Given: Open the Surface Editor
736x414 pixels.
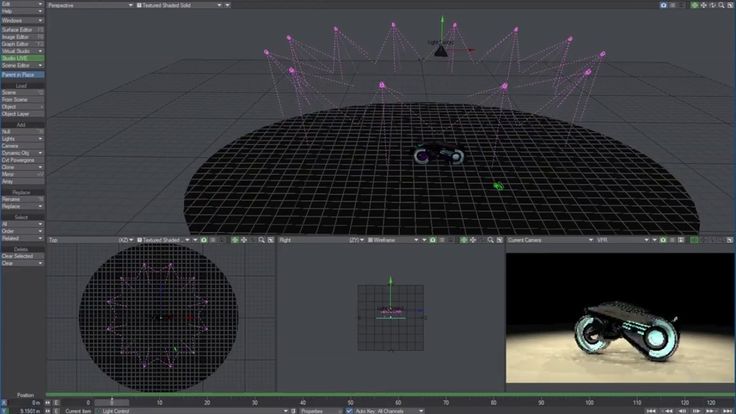Looking at the screenshot, I should point(22,30).
